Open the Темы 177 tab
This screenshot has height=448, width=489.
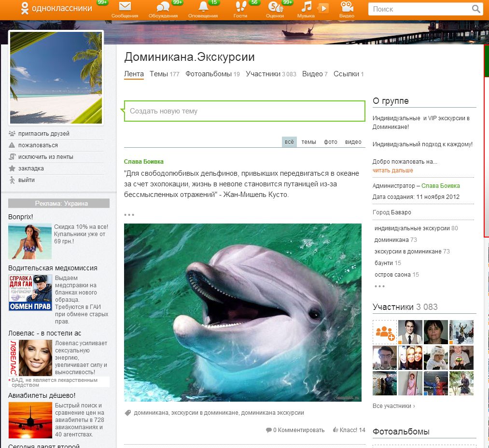pyautogui.click(x=164, y=74)
